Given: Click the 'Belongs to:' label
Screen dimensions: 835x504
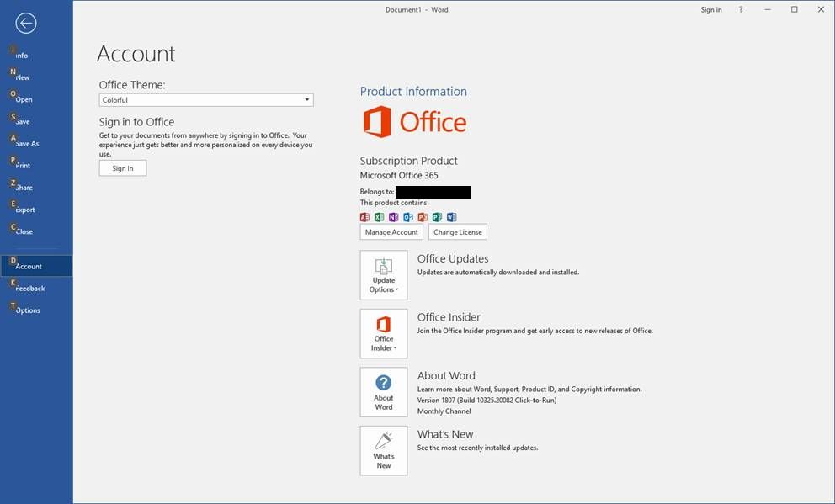Looking at the screenshot, I should 377,192.
